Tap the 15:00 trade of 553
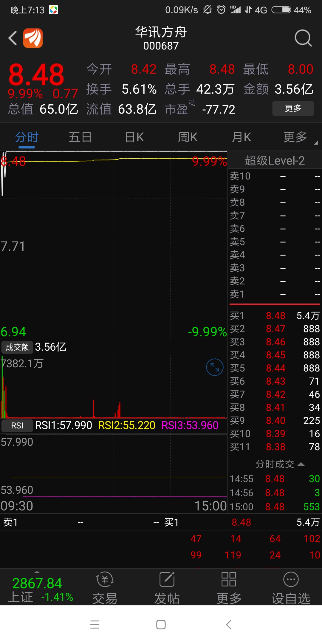The height and width of the screenshot is (644, 322). (x=275, y=507)
